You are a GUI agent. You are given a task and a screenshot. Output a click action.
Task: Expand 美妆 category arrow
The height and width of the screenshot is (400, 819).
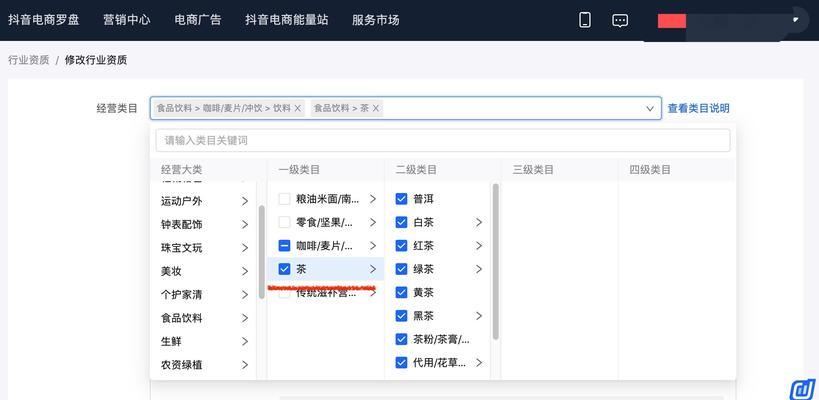tap(244, 272)
